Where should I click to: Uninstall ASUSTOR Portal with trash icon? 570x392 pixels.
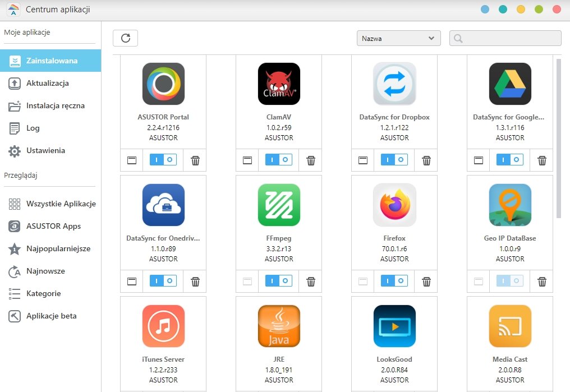195,160
